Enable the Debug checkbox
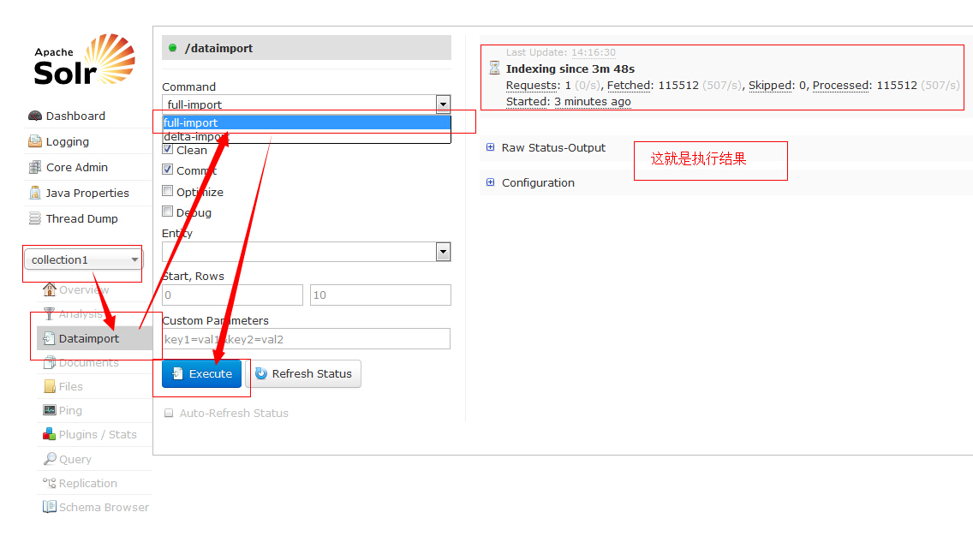Viewport: 973px width, 560px height. 167,211
